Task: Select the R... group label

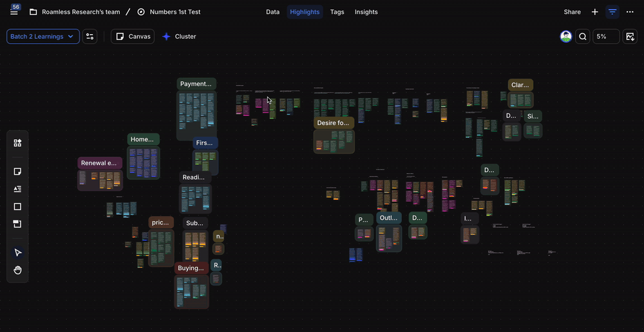Action: pyautogui.click(x=216, y=265)
